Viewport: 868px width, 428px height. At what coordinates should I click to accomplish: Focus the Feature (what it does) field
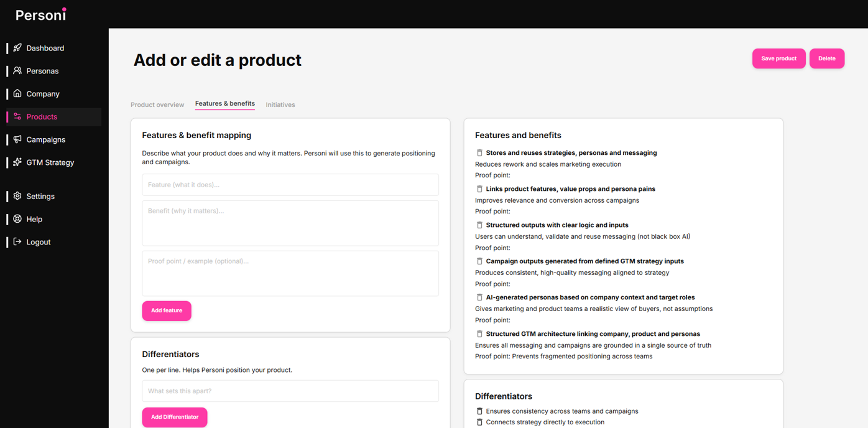[290, 185]
